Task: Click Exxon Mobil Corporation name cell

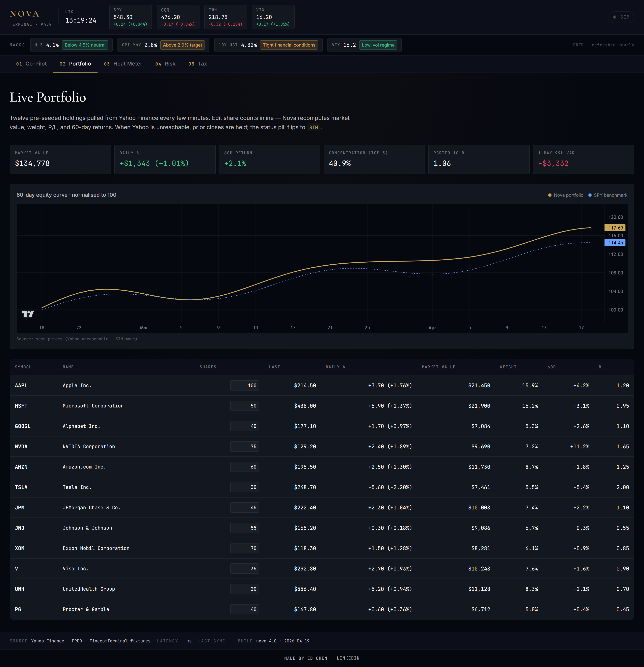Action: (96, 548)
